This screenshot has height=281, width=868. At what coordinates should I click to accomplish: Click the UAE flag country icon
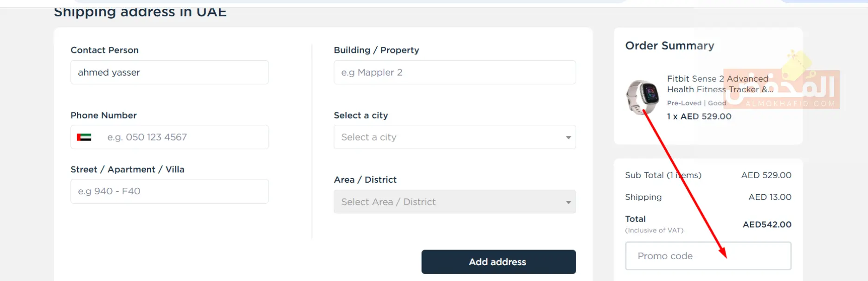84,137
